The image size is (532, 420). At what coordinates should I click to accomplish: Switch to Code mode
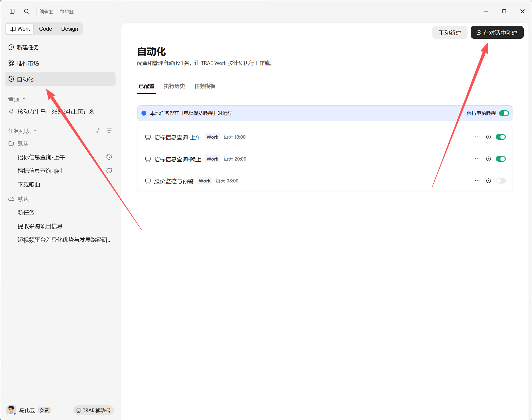pyautogui.click(x=45, y=29)
